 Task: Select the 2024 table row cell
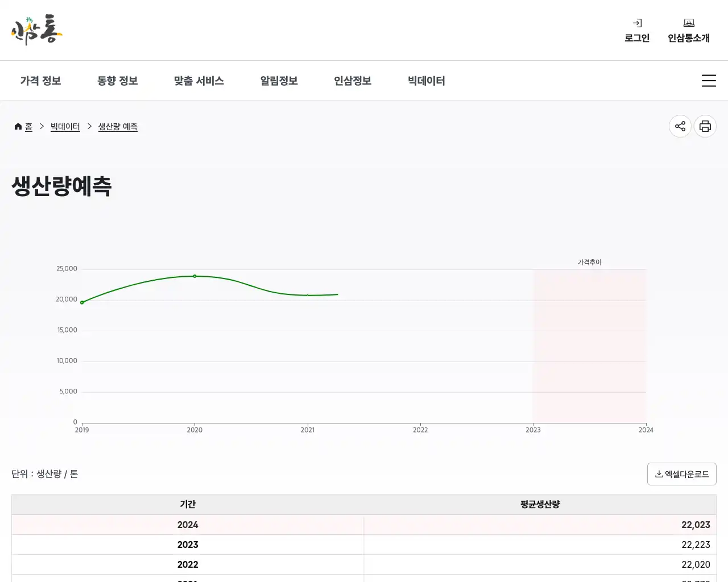188,525
